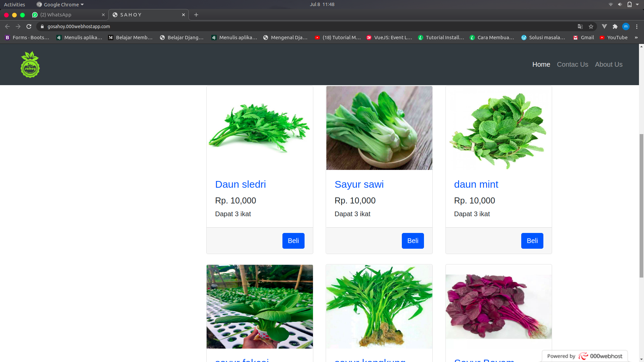Click the browser forward arrow
The image size is (644, 362).
pos(18,26)
